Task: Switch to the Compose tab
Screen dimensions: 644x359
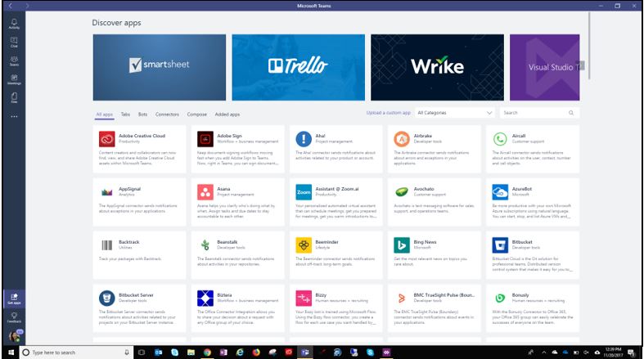Action: [196, 114]
